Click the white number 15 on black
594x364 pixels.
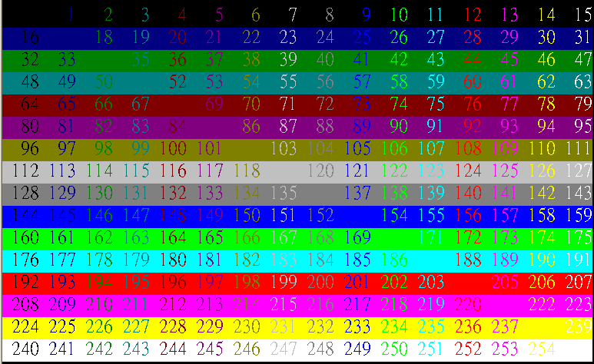point(583,15)
